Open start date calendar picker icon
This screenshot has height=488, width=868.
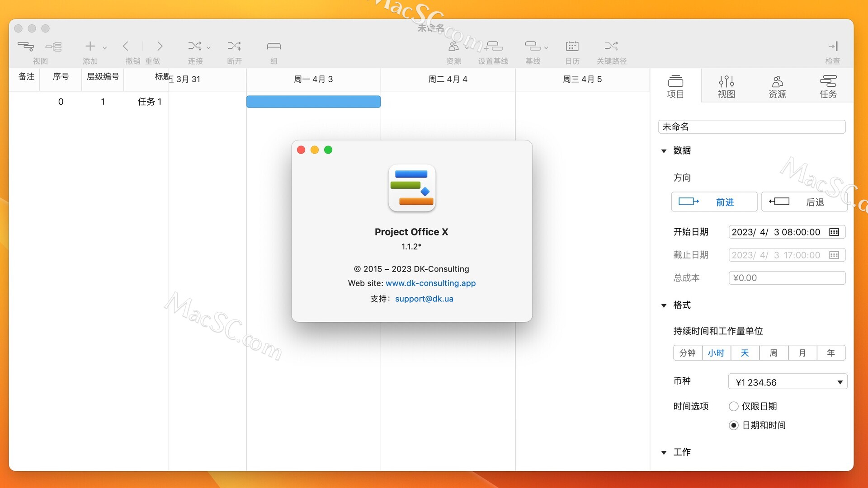[x=834, y=232]
